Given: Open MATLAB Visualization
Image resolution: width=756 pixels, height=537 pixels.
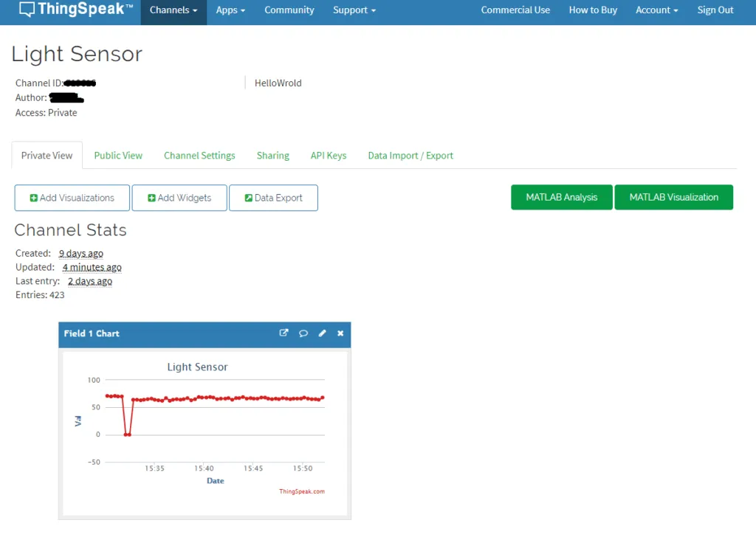Looking at the screenshot, I should click(673, 198).
